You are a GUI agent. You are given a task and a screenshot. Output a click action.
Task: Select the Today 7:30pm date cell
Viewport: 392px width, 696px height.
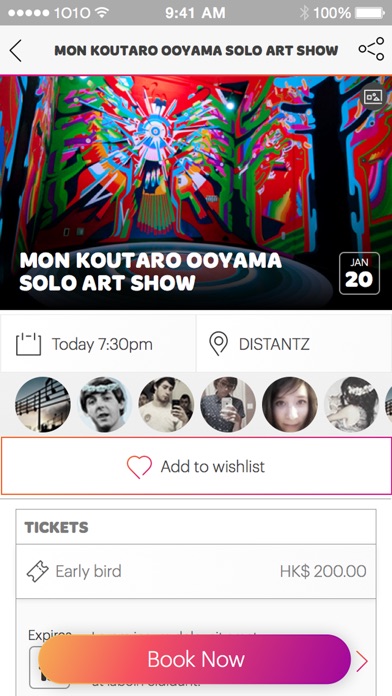pos(98,344)
